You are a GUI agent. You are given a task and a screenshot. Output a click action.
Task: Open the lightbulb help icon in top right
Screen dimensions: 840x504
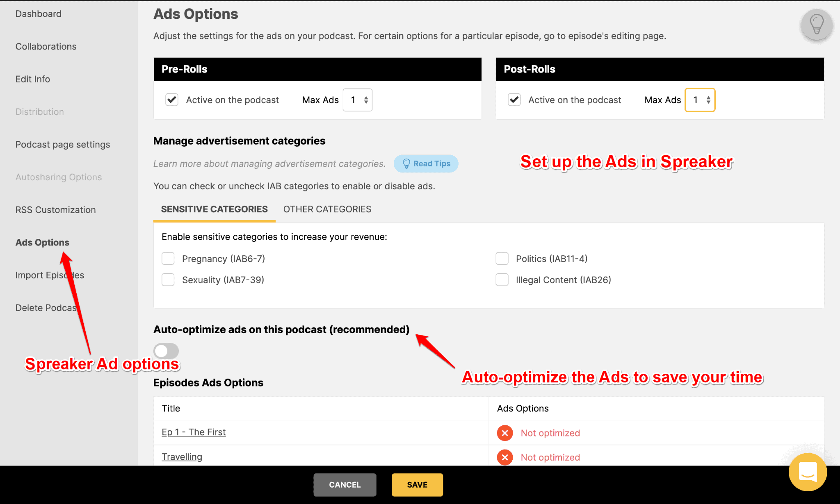[816, 25]
